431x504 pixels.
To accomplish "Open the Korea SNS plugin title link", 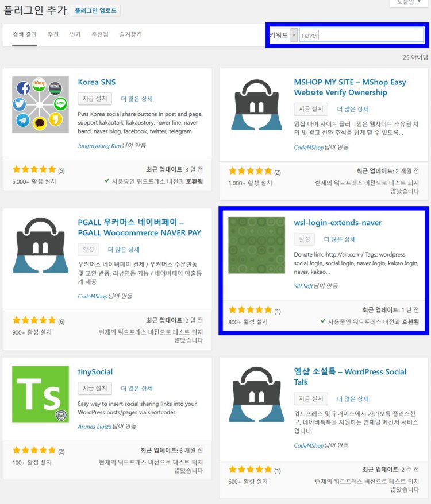I will click(x=97, y=82).
